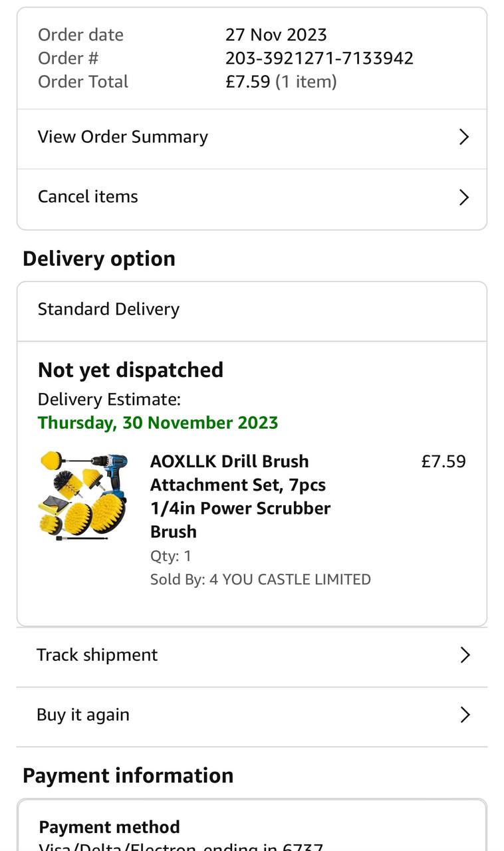The width and height of the screenshot is (504, 851).
Task: Tap Thursday, 30 November 2023 delivery estimate
Action: click(158, 423)
